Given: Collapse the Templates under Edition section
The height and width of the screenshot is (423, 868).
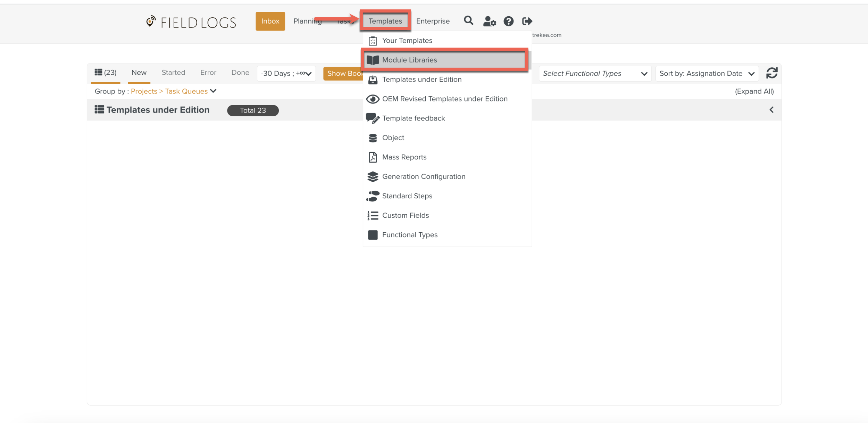Looking at the screenshot, I should [x=771, y=110].
